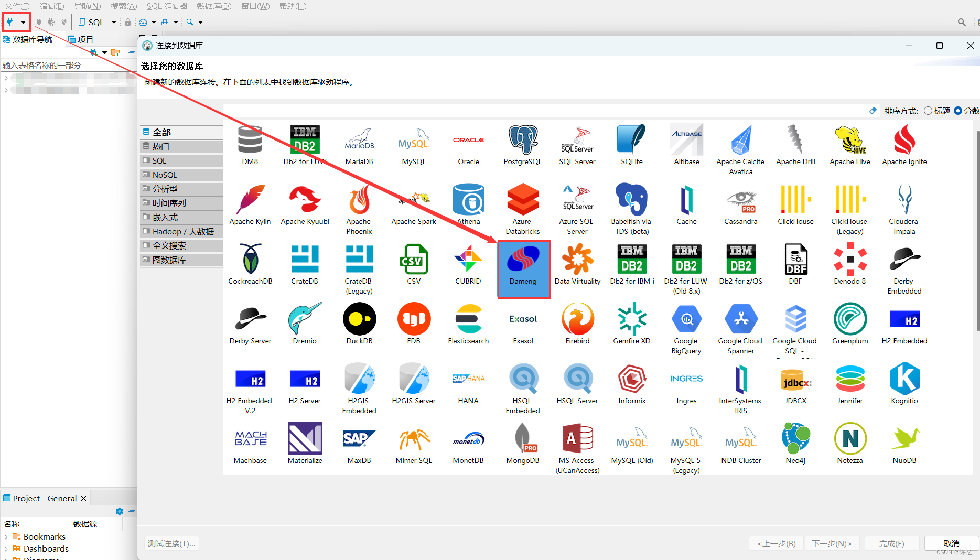Open the SQL button dropdown arrow
The image size is (980, 560).
pos(114,22)
